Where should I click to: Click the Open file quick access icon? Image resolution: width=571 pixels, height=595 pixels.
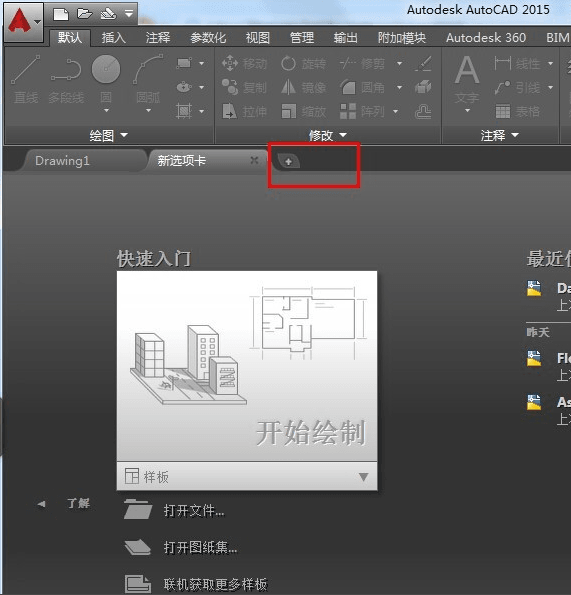click(x=84, y=14)
